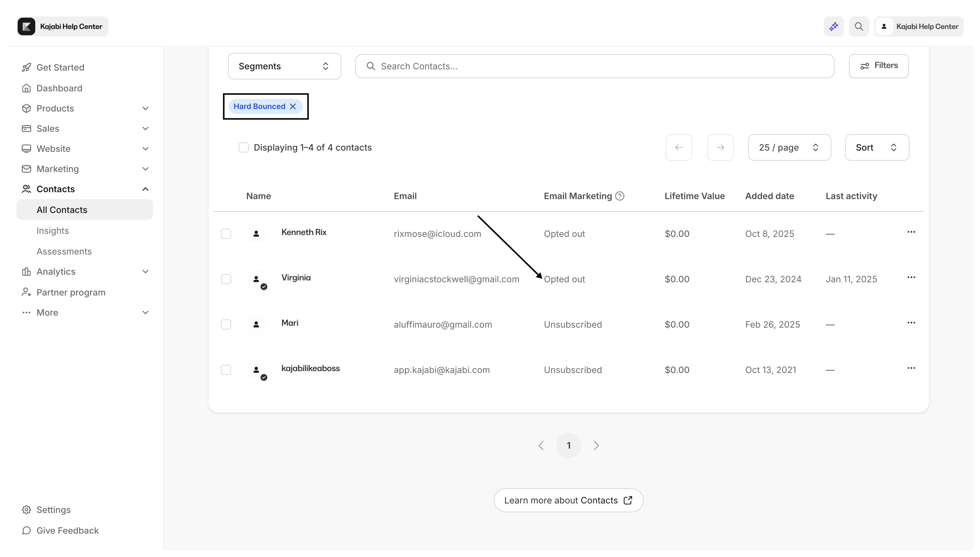Click the search magnifier in the top bar
This screenshot has height=557, width=980.
point(859,26)
